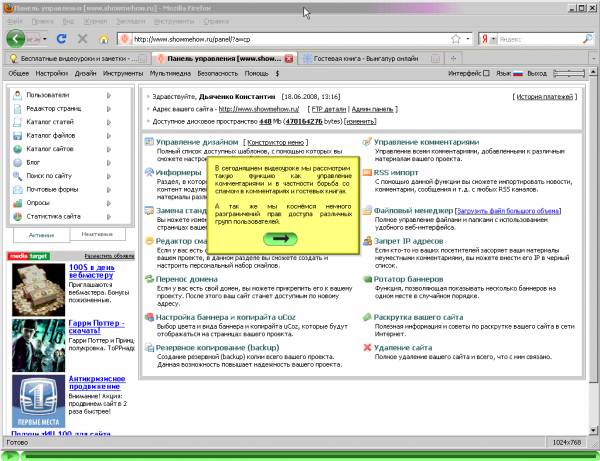Screen dimensions: 600x461
Task: Click the search magnifier in the Yandex box
Action: [x=587, y=39]
